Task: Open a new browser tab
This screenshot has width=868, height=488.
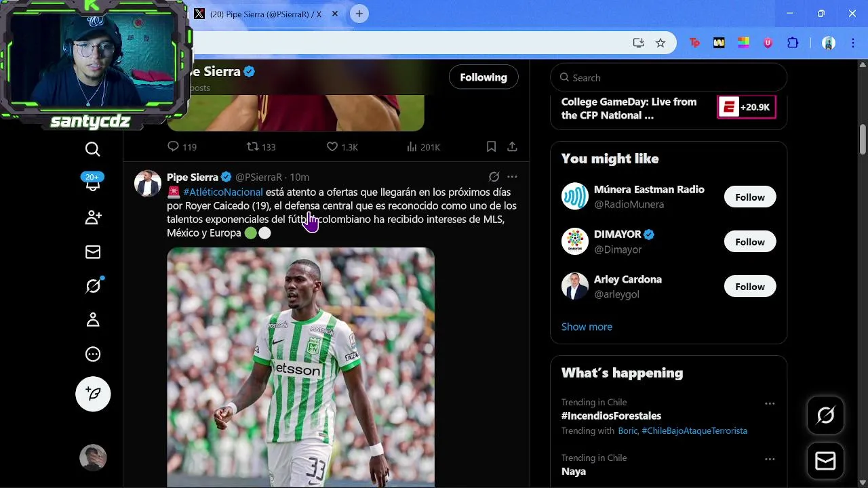Action: click(x=359, y=14)
